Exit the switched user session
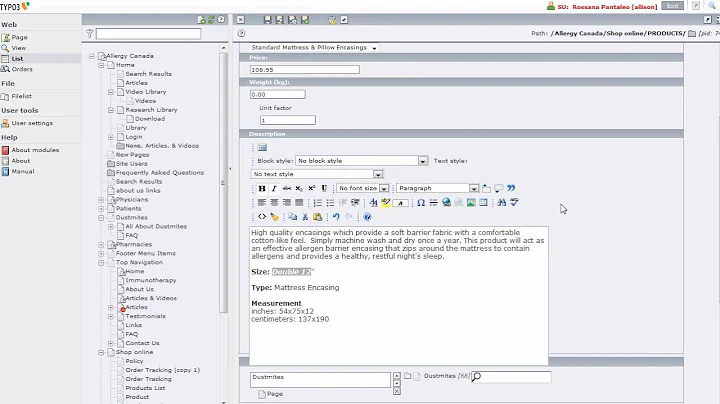This screenshot has height=404, width=720. (672, 6)
